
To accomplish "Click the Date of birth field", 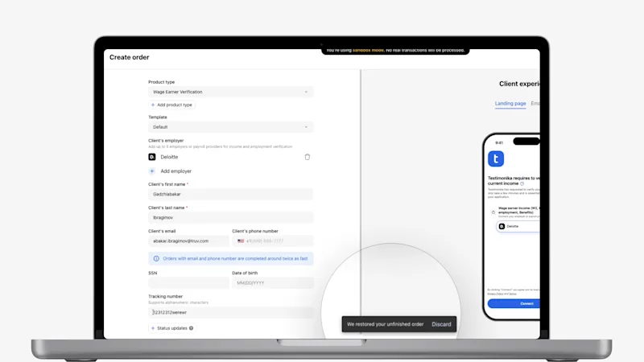I will [x=273, y=283].
